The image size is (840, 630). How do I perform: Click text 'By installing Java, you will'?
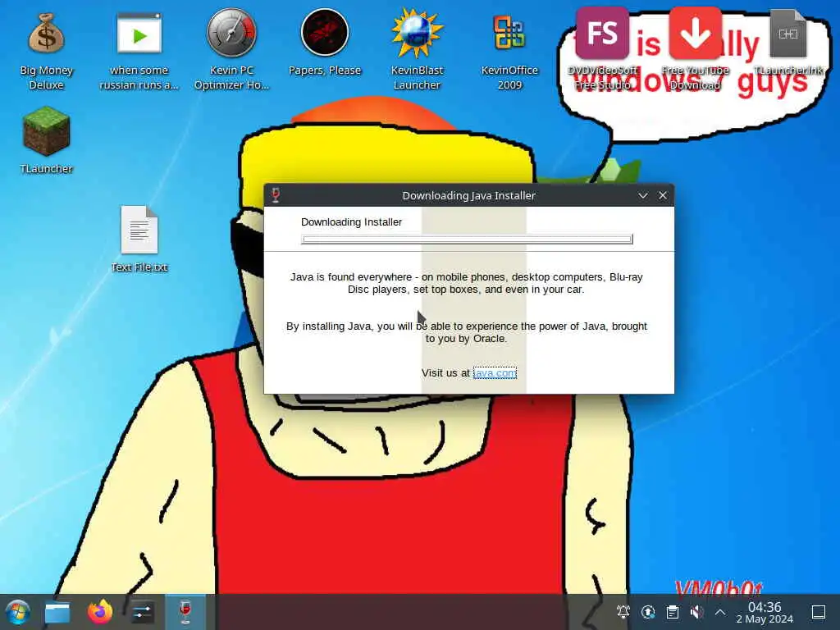349,326
